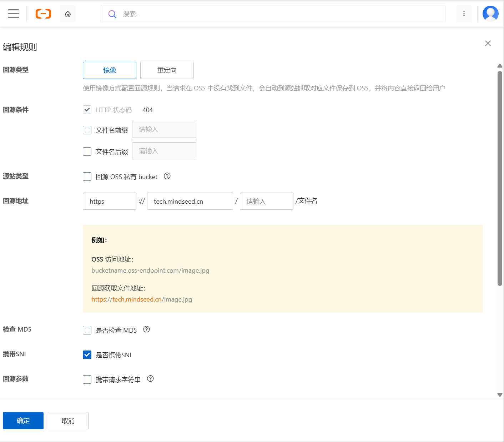Enable the file name prefix condition

pos(87,130)
